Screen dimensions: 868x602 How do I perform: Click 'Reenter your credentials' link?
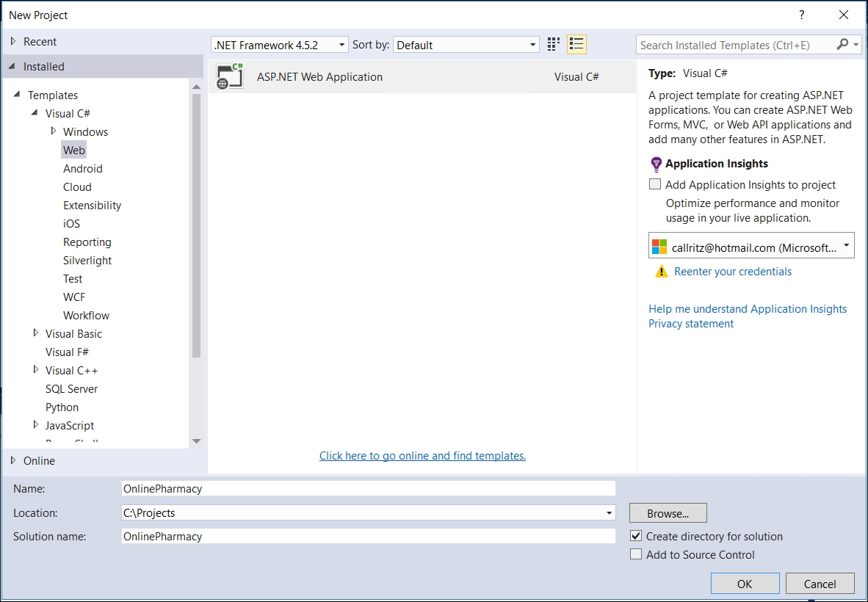[x=733, y=271]
